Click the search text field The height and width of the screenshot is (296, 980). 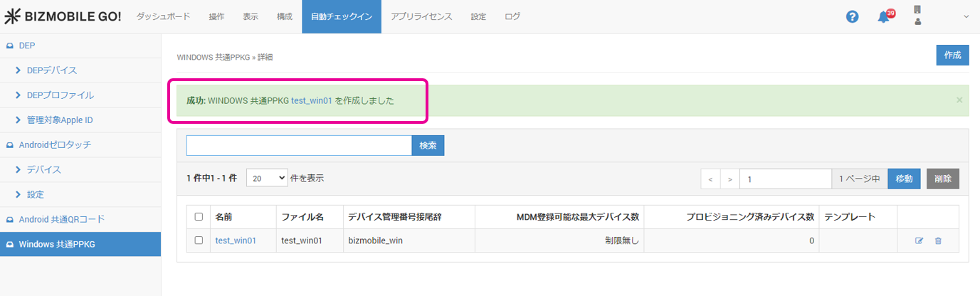click(299, 145)
